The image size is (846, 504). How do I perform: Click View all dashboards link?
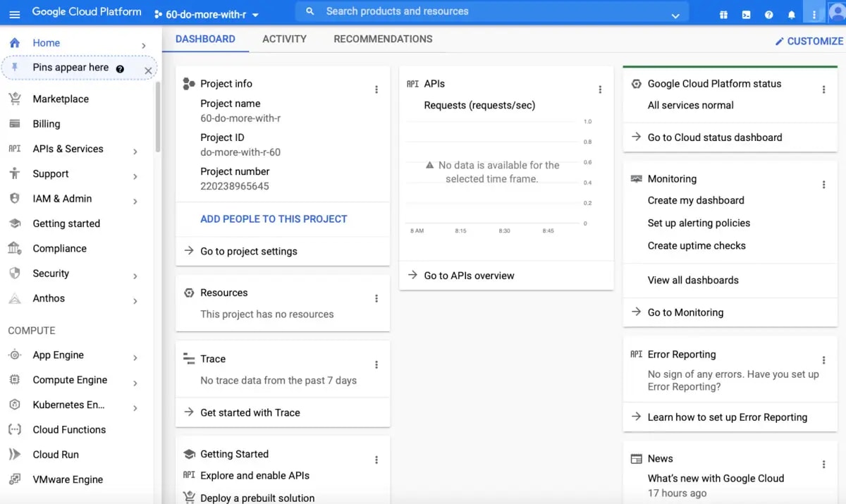coord(693,280)
